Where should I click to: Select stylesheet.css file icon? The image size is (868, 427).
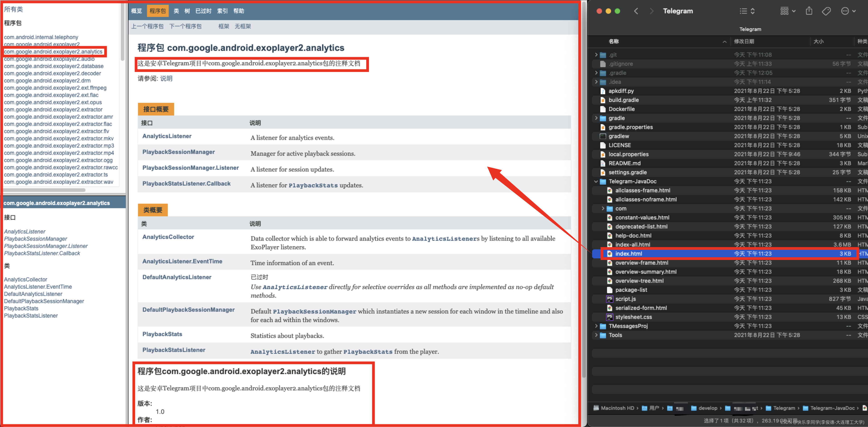tap(609, 317)
